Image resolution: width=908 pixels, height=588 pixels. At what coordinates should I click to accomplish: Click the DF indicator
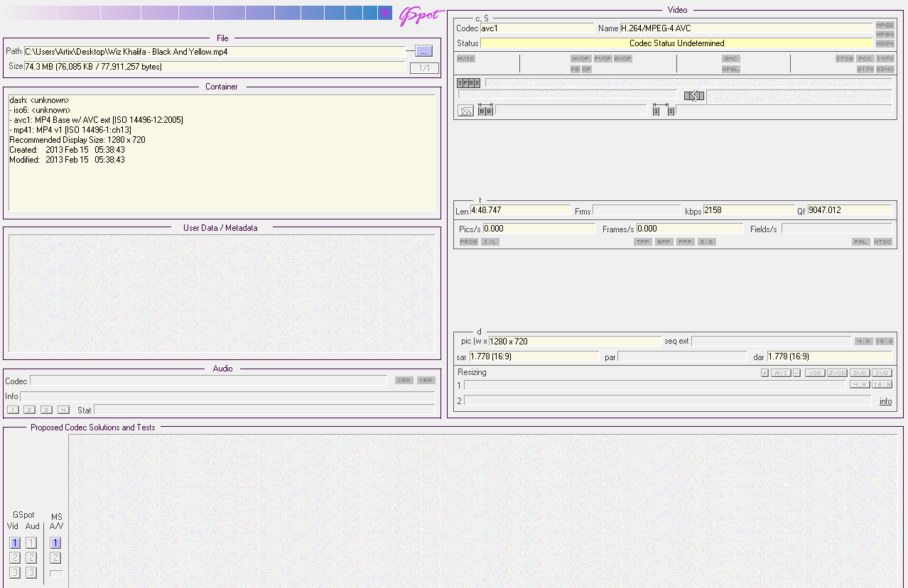[586, 69]
